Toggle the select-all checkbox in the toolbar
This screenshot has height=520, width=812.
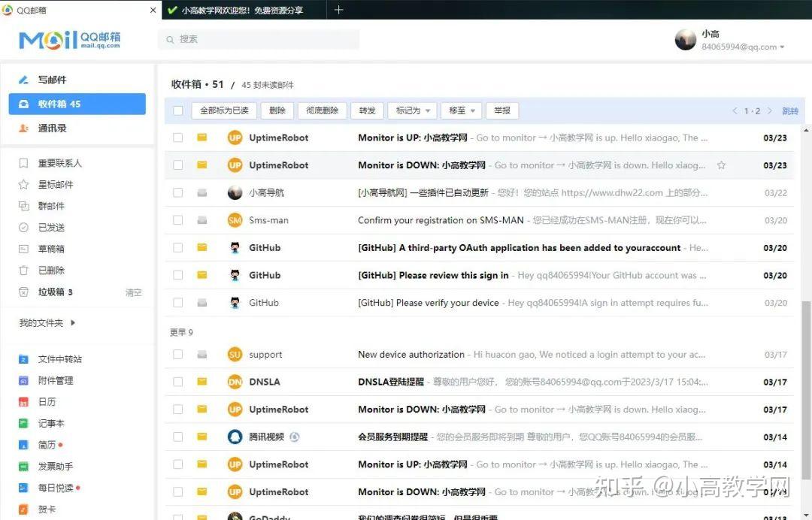click(x=177, y=110)
